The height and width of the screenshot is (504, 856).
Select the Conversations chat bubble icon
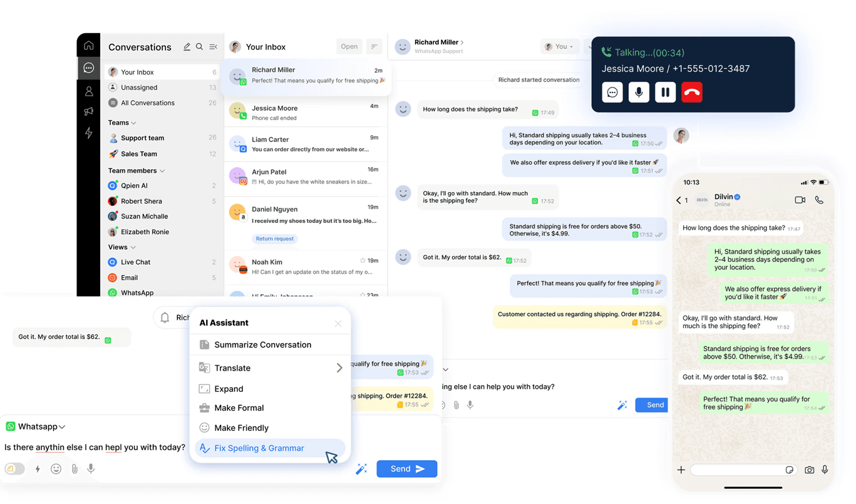88,68
